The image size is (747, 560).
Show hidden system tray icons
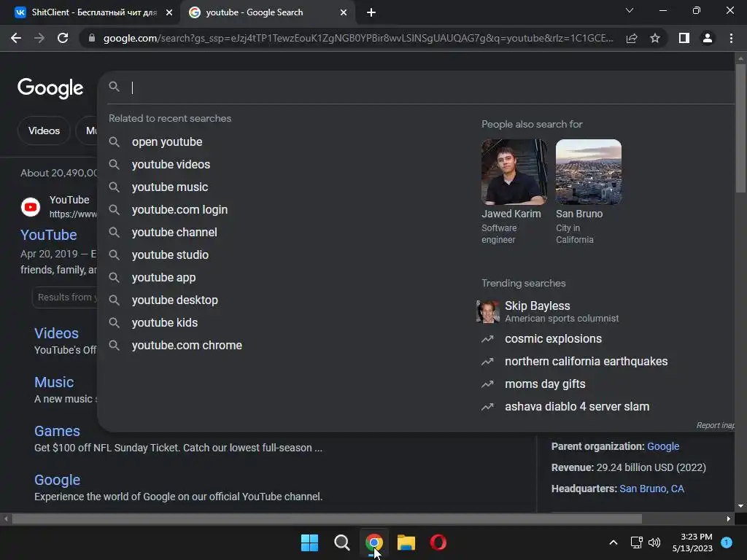[x=614, y=542]
